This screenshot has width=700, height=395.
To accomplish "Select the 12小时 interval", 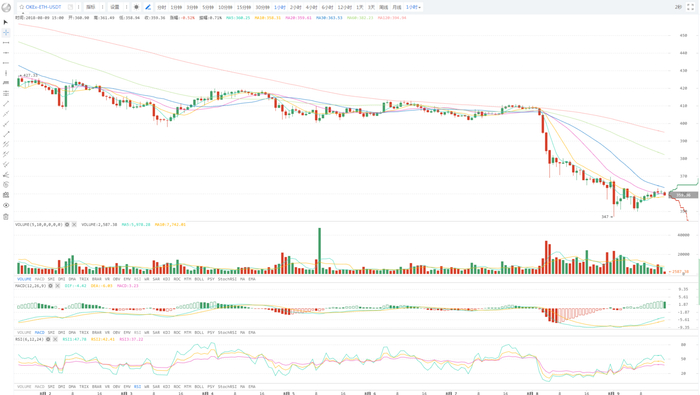I will click(x=344, y=7).
